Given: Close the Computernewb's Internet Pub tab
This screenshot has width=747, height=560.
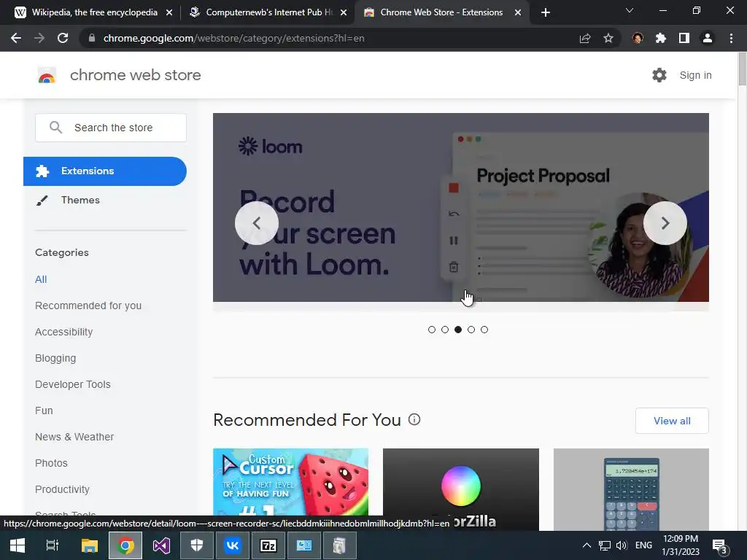Looking at the screenshot, I should [344, 13].
